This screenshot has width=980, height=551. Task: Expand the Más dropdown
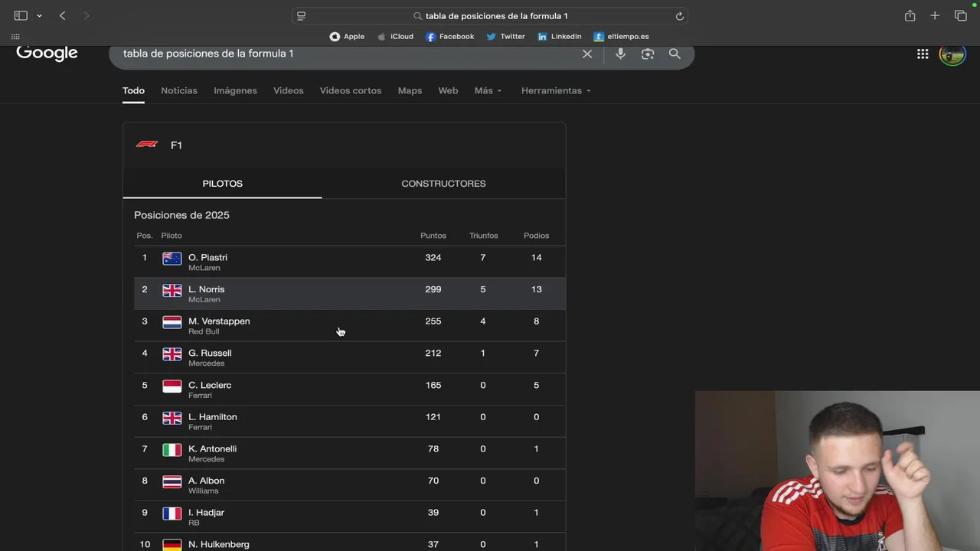coord(488,90)
